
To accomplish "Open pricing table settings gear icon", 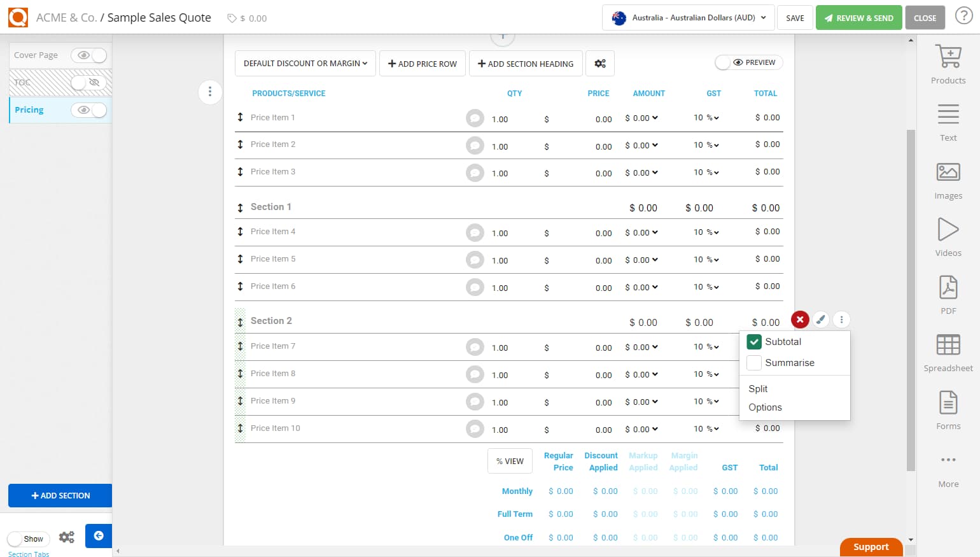I will 600,63.
